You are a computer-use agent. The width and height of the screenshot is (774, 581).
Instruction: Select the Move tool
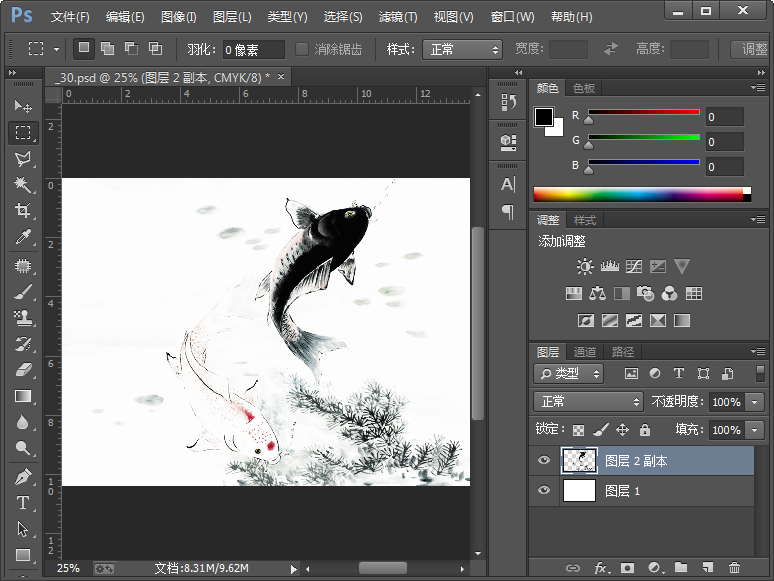point(23,106)
